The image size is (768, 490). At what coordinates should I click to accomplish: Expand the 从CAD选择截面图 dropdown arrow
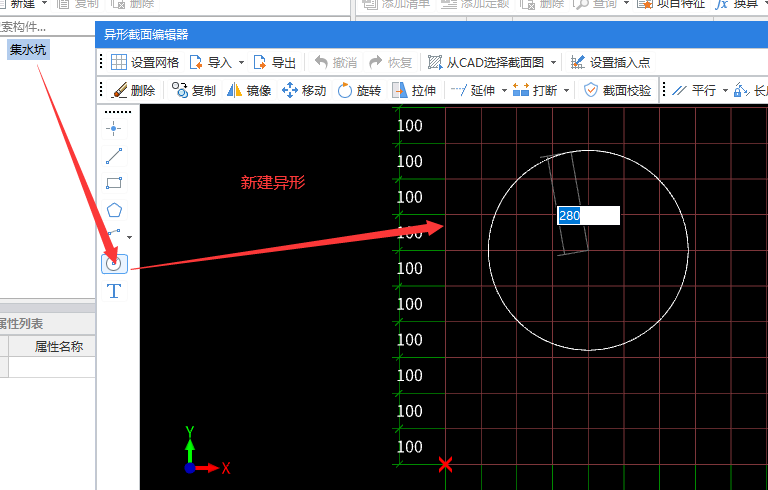coord(553,63)
